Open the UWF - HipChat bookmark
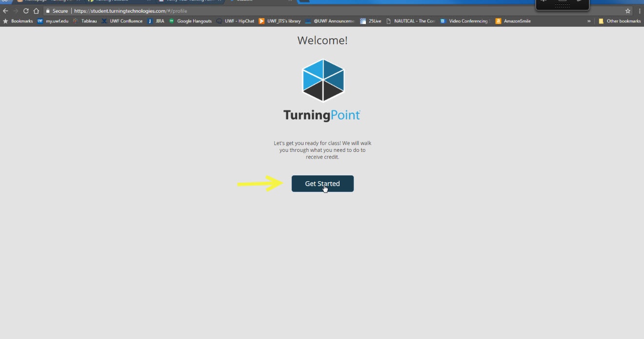Image resolution: width=644 pixels, height=339 pixels. click(236, 21)
